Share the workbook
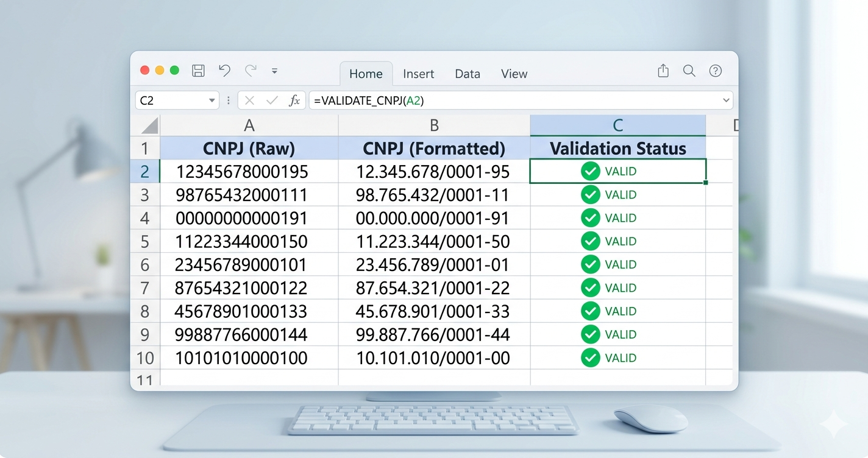868x458 pixels. pyautogui.click(x=663, y=71)
